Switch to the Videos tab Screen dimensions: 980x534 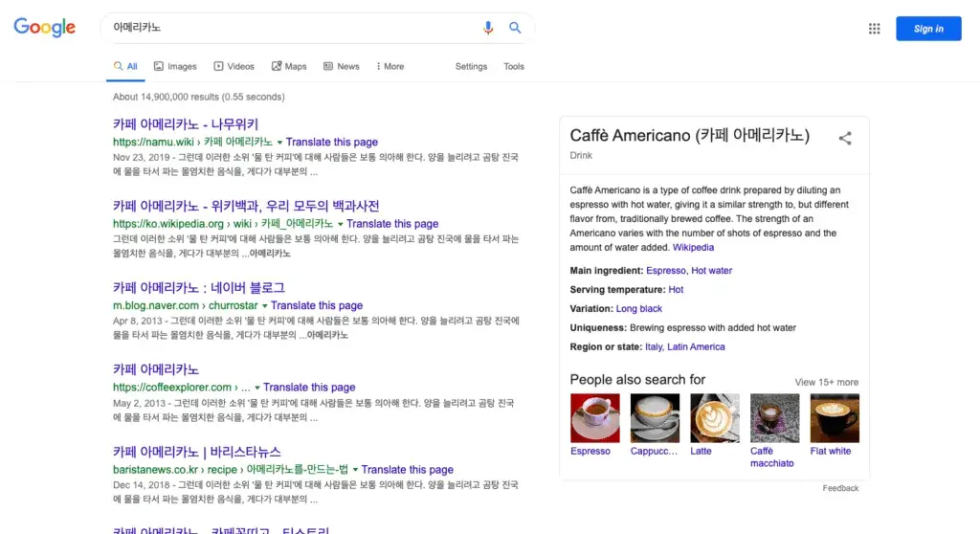pos(234,66)
